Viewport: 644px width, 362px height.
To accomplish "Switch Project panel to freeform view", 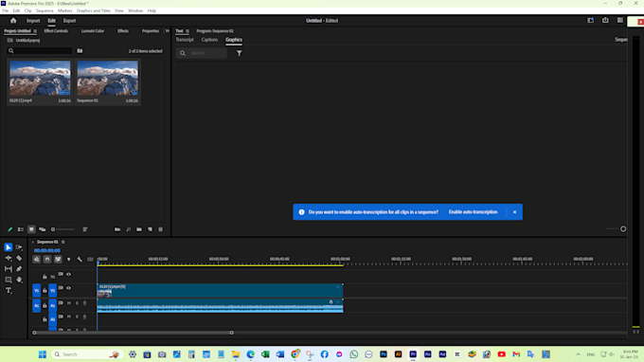I will pos(42,229).
